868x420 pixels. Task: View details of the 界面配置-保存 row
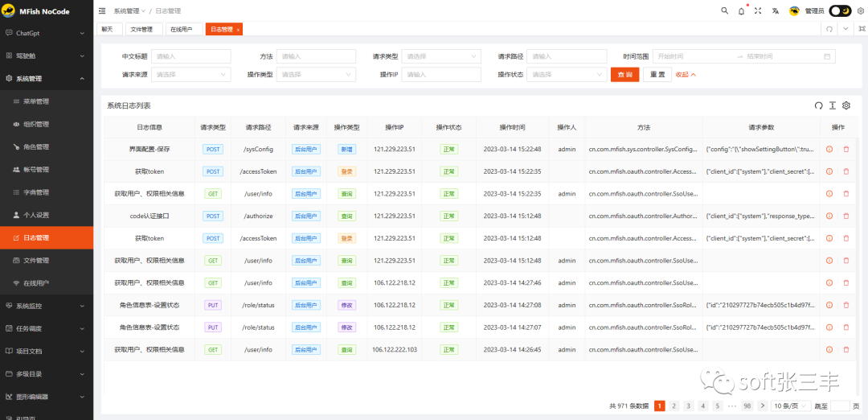(x=829, y=149)
